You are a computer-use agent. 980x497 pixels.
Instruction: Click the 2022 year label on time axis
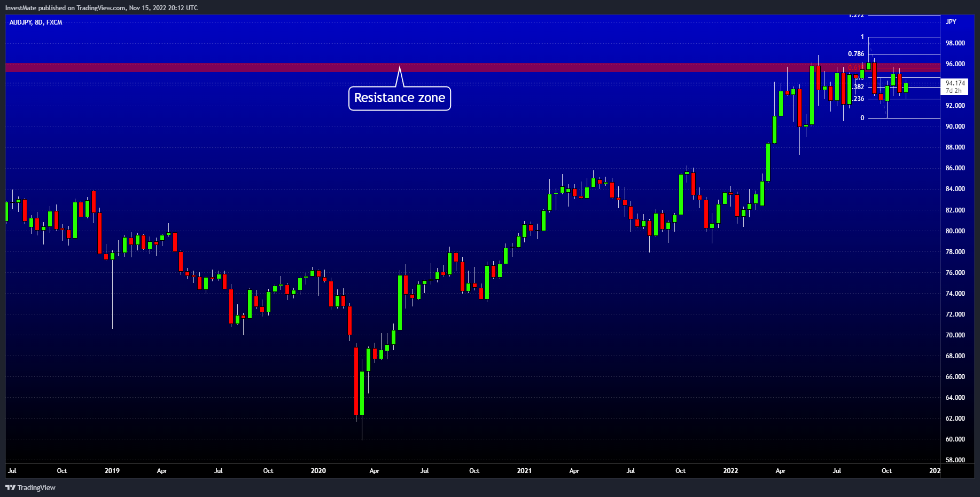point(730,471)
